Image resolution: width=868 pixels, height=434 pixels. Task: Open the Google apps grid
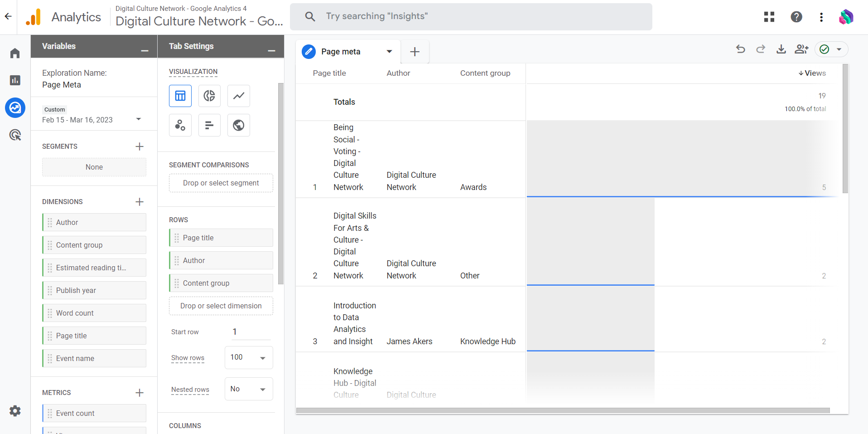click(769, 17)
